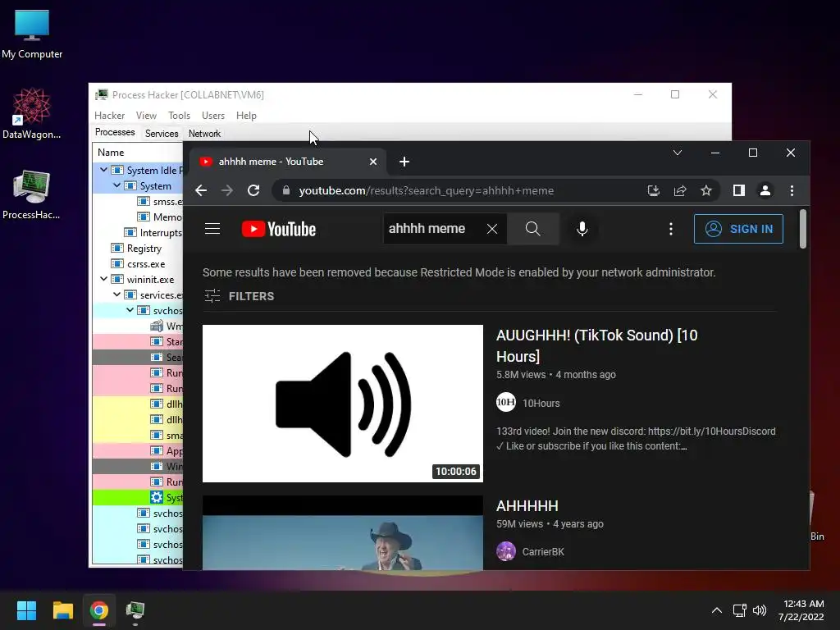Open the Windows Start menu
This screenshot has height=630, width=840.
point(26,610)
